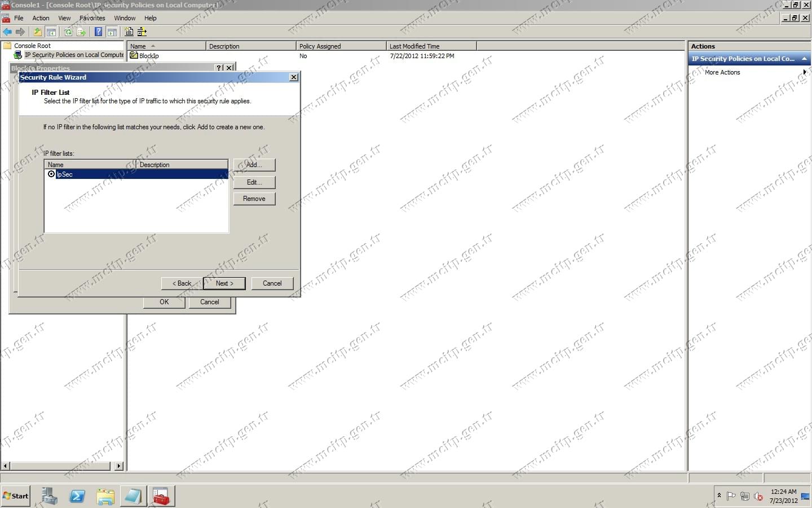This screenshot has height=508, width=812.
Task: Sort by the Name column header
Action: coord(166,46)
